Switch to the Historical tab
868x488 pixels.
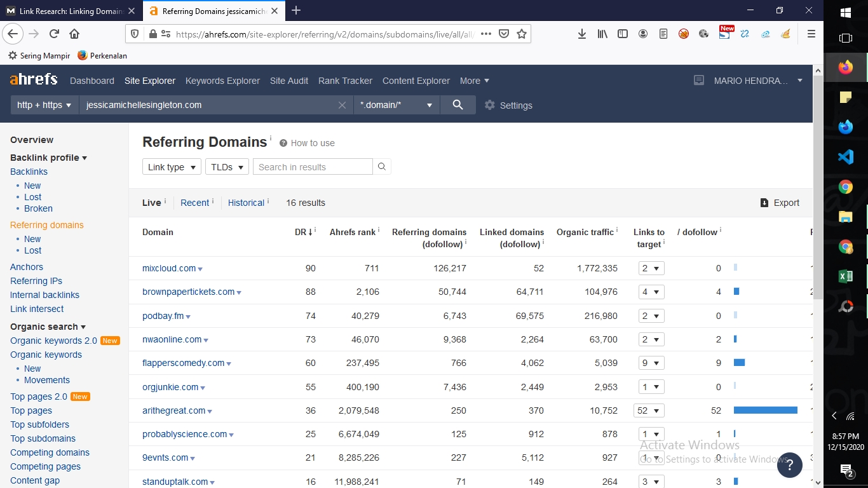[x=246, y=203]
